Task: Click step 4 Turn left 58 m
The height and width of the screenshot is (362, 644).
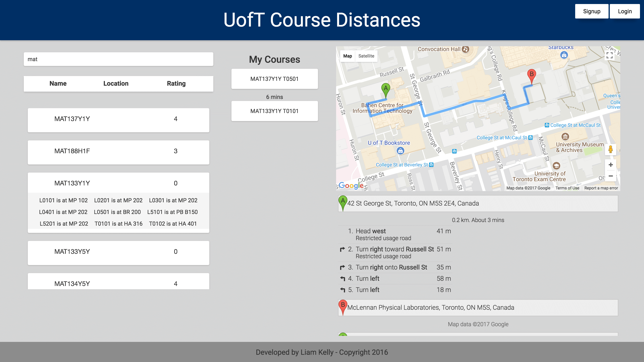Action: 395,278
